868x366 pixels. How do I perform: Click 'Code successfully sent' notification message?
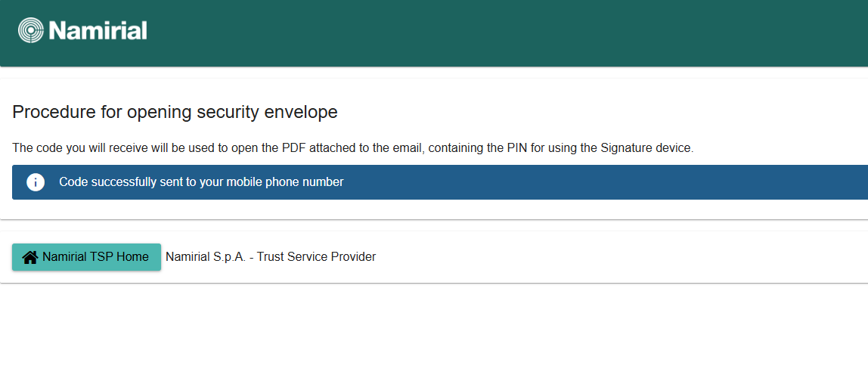pyautogui.click(x=201, y=182)
